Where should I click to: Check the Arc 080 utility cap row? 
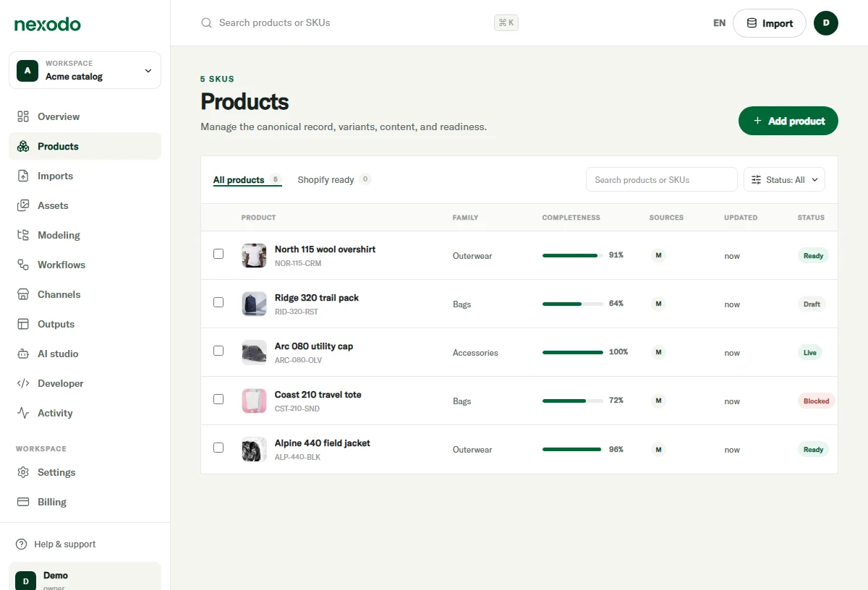coord(218,351)
